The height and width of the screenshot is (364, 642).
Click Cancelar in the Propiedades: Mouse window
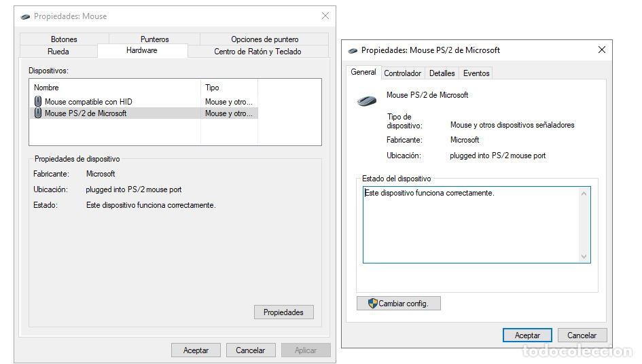click(x=251, y=350)
